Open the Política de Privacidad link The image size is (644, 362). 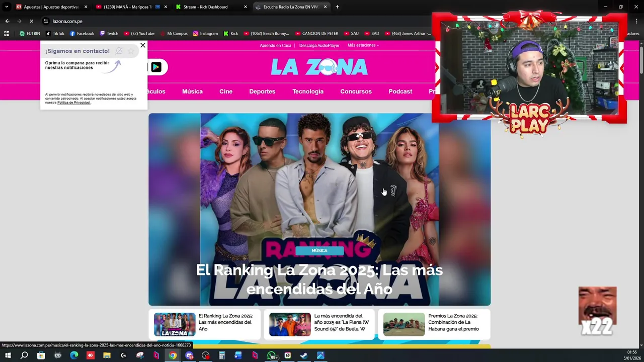coord(73,103)
